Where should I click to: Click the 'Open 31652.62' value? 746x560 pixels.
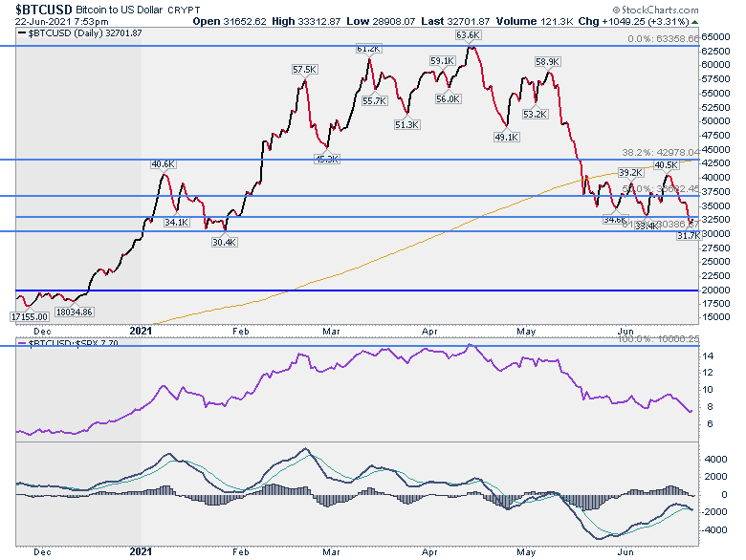tap(230, 21)
